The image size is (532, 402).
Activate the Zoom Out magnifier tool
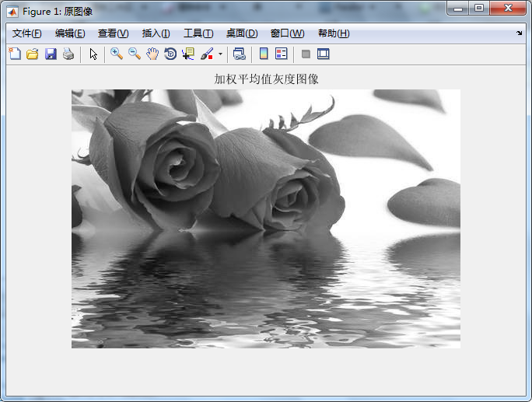(x=135, y=54)
